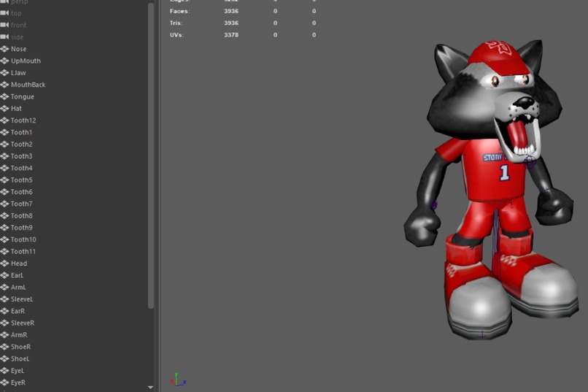
Task: Select the front camera entry
Action: pos(18,25)
